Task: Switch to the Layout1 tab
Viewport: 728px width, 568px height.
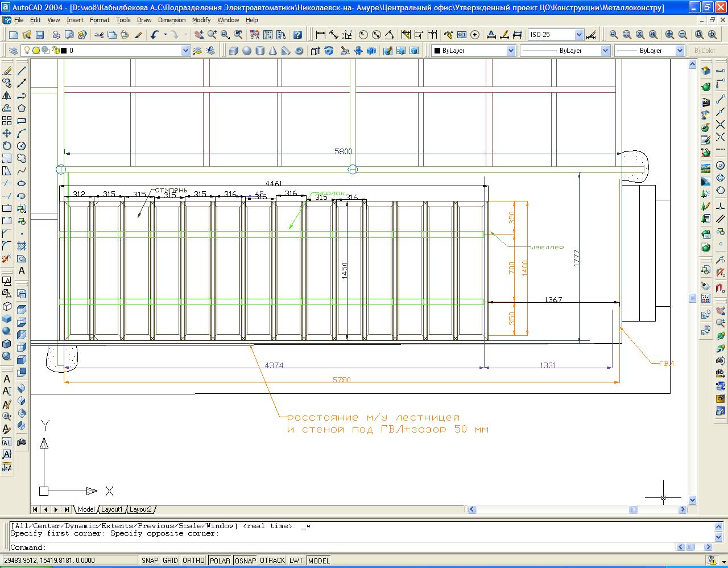Action: tap(111, 509)
